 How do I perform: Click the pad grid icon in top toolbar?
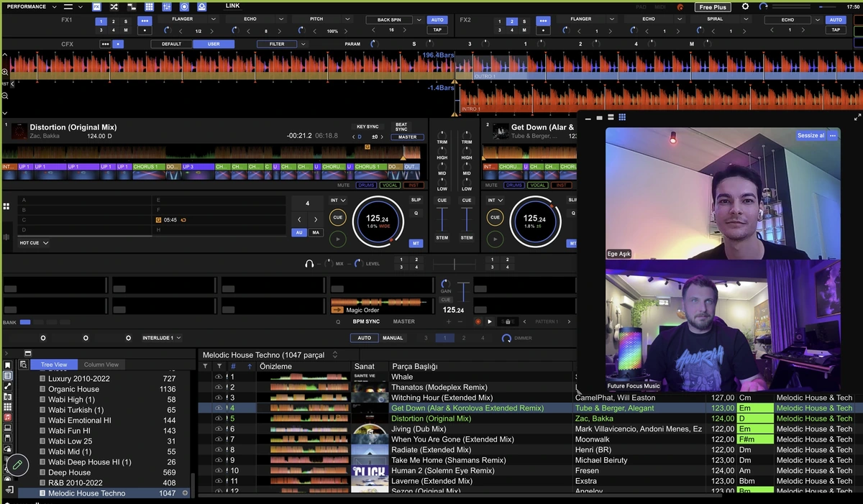click(x=149, y=6)
